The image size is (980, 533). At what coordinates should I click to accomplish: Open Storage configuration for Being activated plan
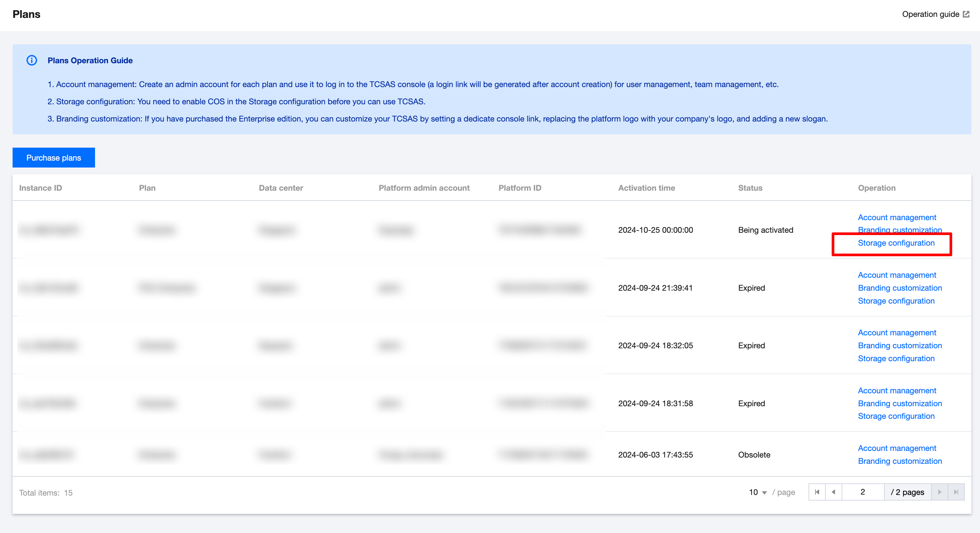pyautogui.click(x=896, y=243)
